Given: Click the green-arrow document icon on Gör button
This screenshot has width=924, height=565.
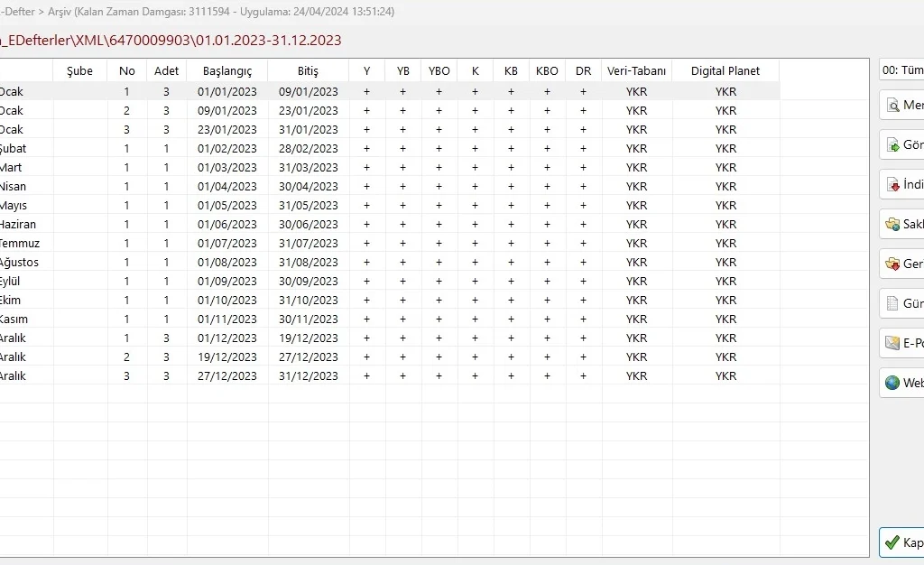Looking at the screenshot, I should [x=892, y=144].
